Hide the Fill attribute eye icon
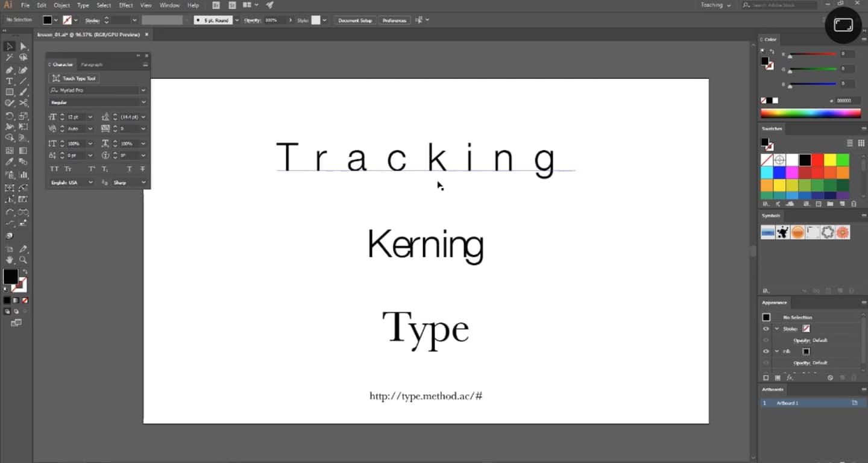 766,351
